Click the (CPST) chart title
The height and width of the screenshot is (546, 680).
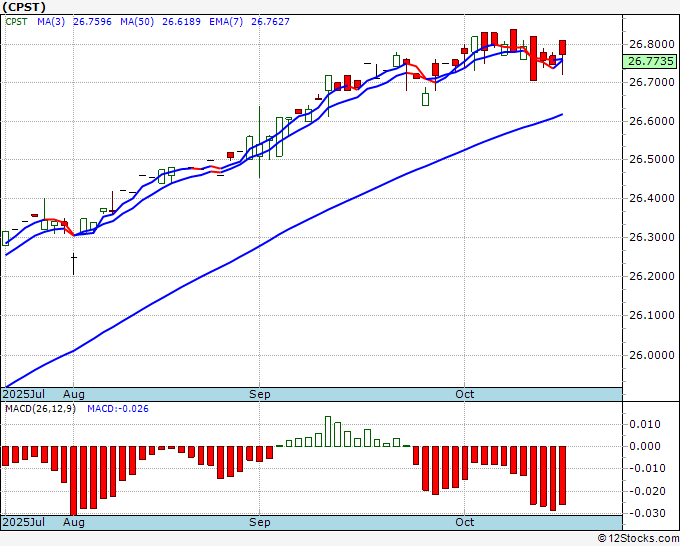(24, 7)
